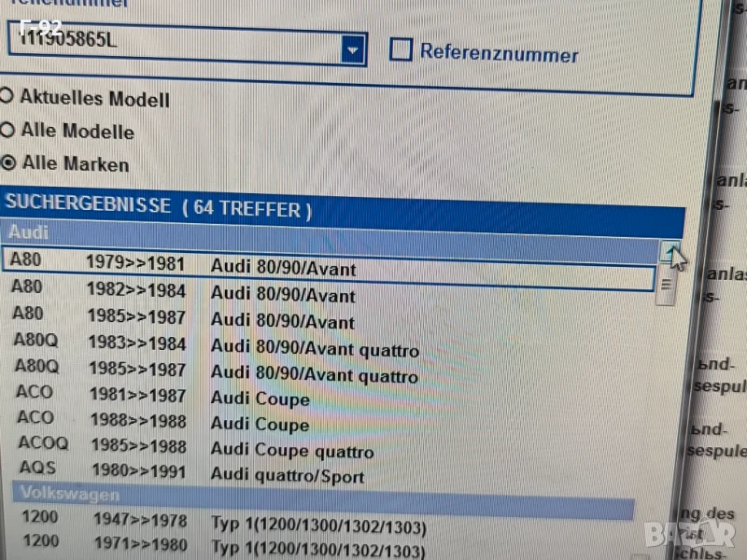
Task: Select A80 1982>>1984 Audi 80/90/Avant row
Action: point(280,293)
